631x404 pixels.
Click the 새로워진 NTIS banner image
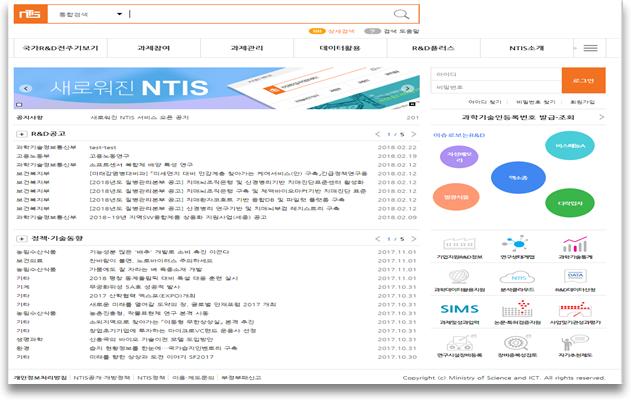tap(215, 87)
